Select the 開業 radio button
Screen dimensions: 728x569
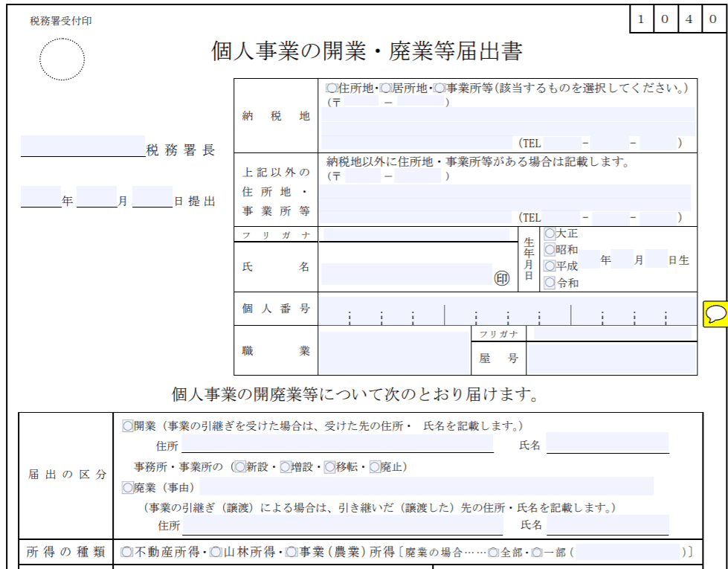click(x=127, y=426)
